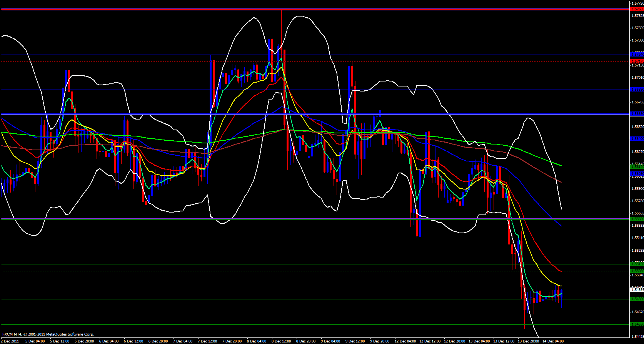Select the blue 1.56650 price label
The height and width of the screenshot is (344, 644).
pos(637,114)
